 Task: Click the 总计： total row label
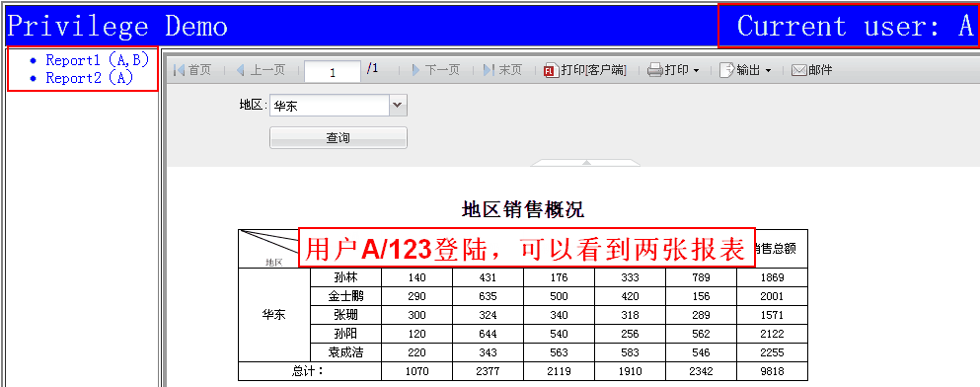(310, 371)
